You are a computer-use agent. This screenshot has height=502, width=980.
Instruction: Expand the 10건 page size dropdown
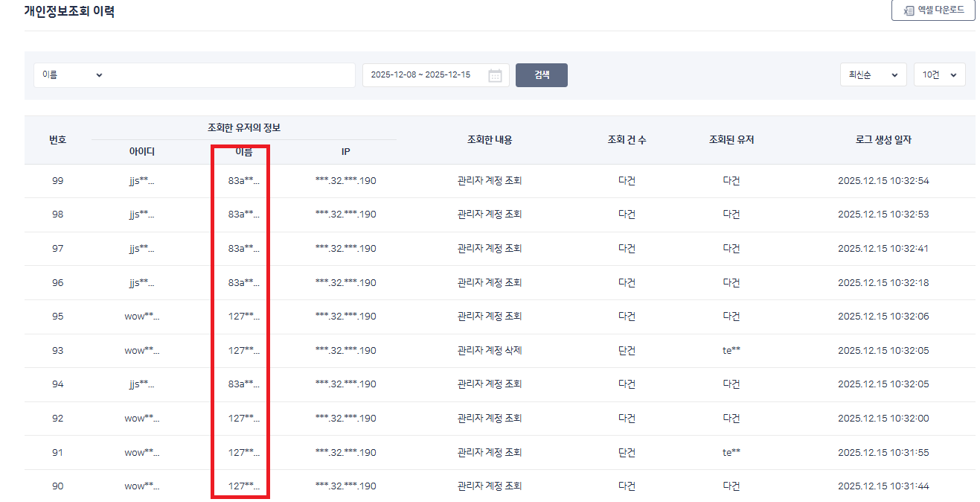click(939, 75)
